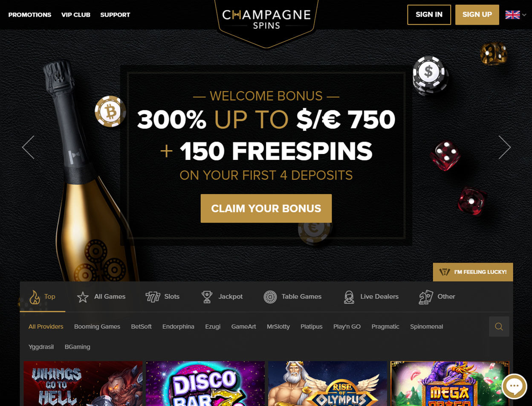Screen dimensions: 532x406
Task: Filter games by Yggdrasil provider
Action: (41, 347)
